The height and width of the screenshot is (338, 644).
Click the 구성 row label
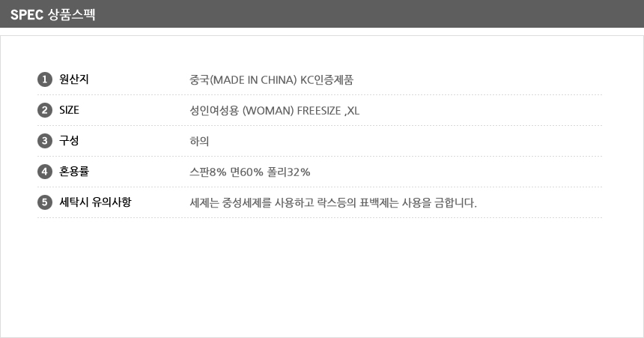click(69, 141)
